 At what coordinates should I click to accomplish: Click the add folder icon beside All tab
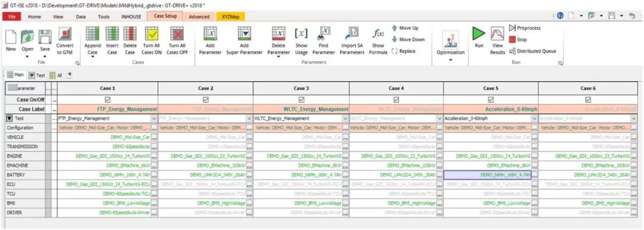pyautogui.click(x=69, y=75)
